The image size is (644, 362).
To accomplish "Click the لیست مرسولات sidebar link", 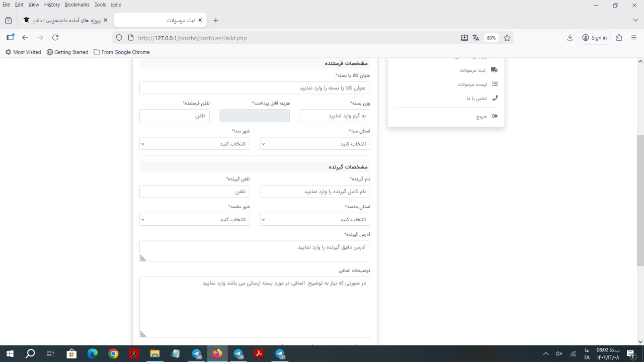I will (472, 84).
